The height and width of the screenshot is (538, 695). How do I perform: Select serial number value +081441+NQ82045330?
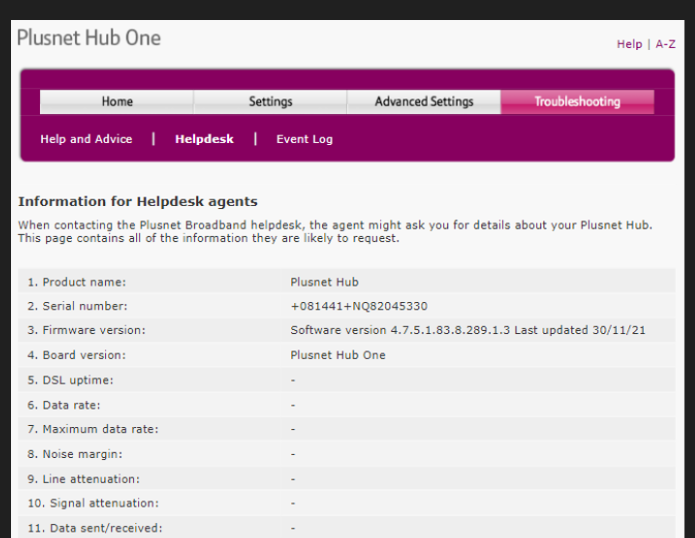(359, 306)
